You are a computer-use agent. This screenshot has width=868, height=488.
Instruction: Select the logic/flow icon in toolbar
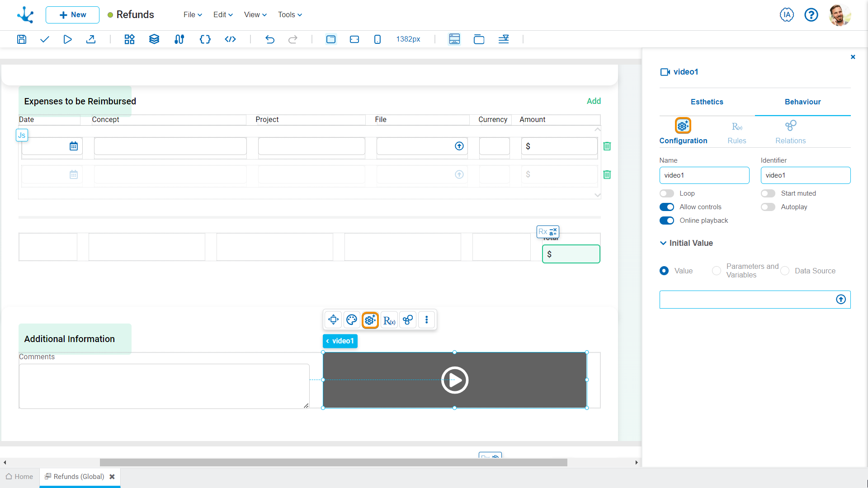coord(179,39)
